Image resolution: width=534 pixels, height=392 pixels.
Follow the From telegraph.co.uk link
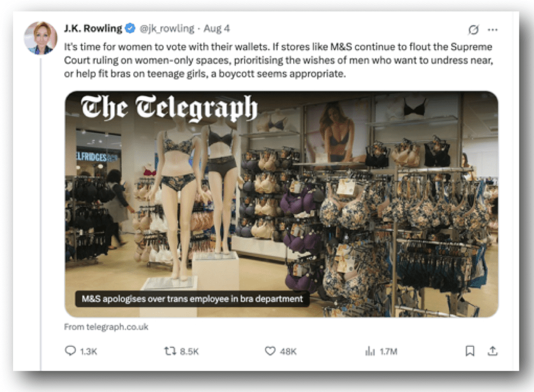pyautogui.click(x=106, y=327)
